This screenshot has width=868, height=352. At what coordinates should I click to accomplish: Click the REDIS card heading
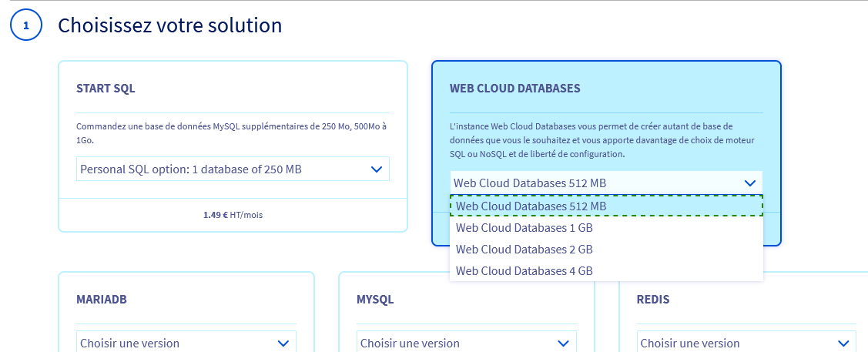coord(653,300)
